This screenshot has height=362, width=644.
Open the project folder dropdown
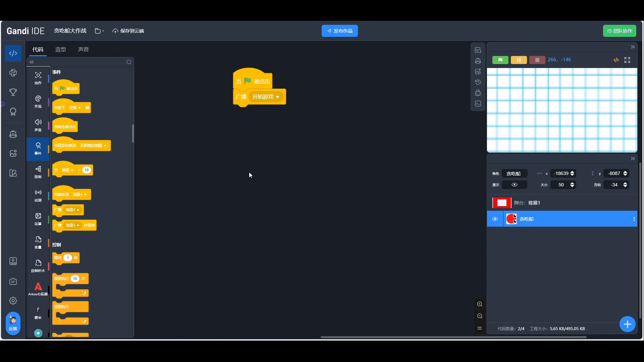(x=99, y=31)
